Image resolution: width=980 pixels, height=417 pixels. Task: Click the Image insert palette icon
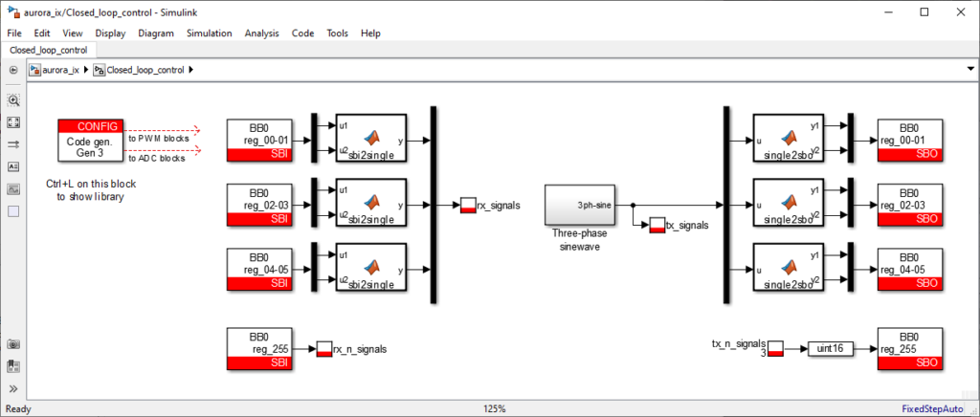coord(13,188)
